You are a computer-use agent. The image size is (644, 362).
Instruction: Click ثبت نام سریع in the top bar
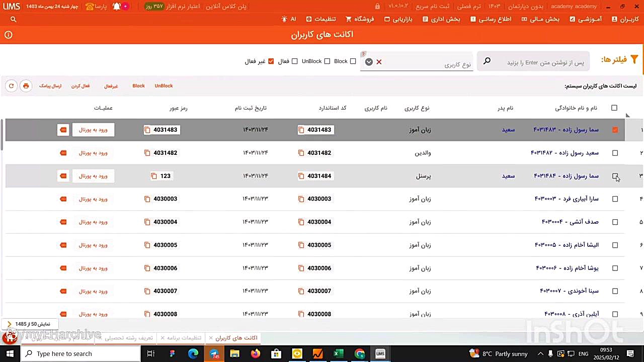pyautogui.click(x=433, y=7)
